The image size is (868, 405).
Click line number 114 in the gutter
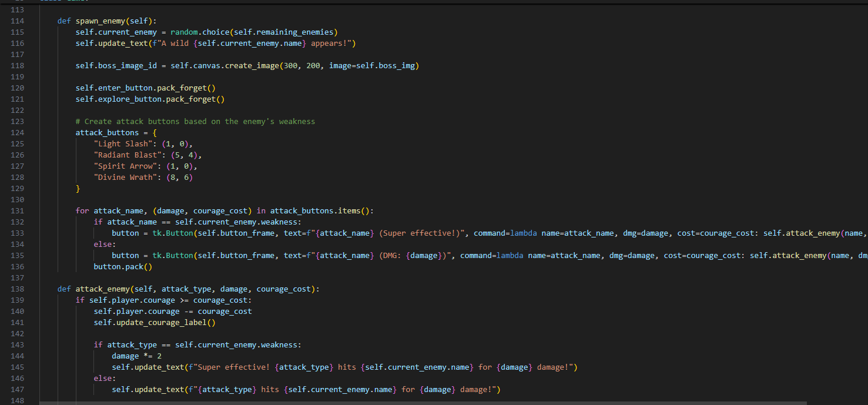tap(18, 21)
